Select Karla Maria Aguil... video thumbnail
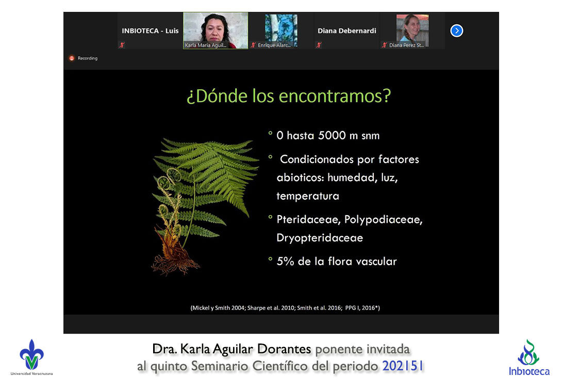The width and height of the screenshot is (562, 392). coord(216,29)
